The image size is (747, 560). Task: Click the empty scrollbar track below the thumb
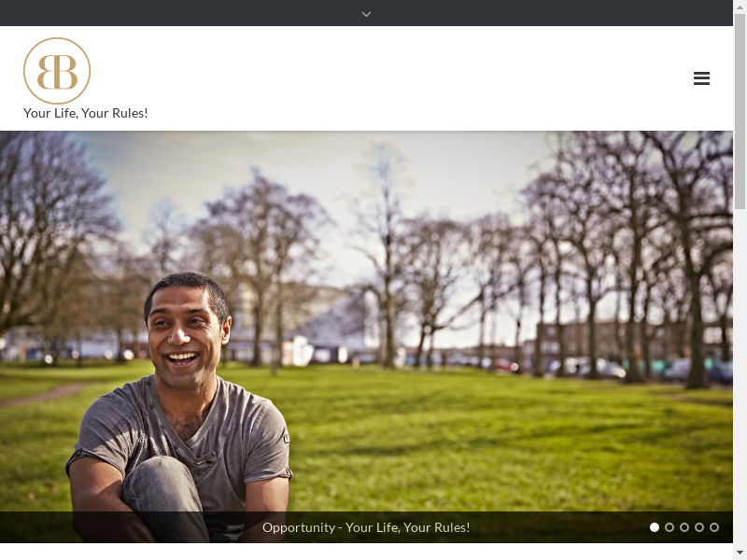(x=740, y=373)
